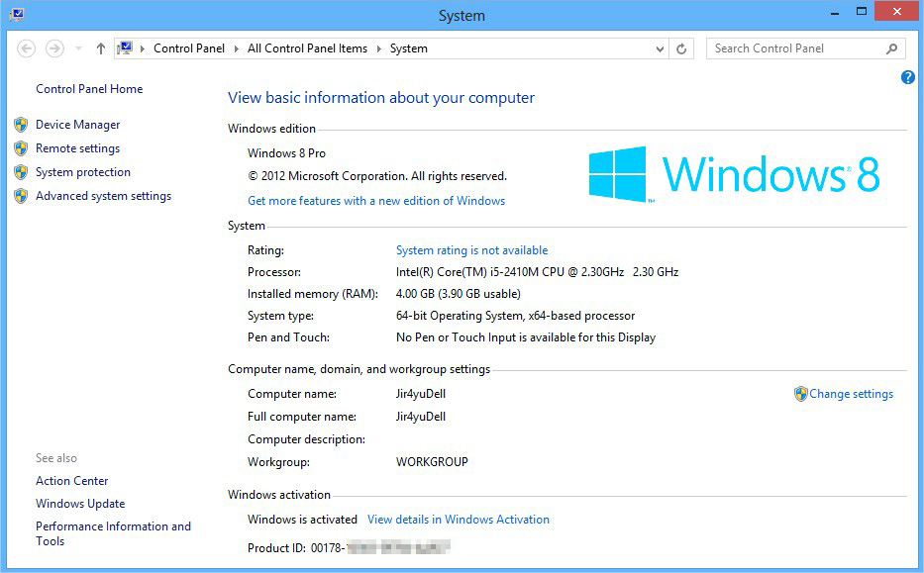
Task: Click the 64-bit Operating System value
Action: point(515,316)
